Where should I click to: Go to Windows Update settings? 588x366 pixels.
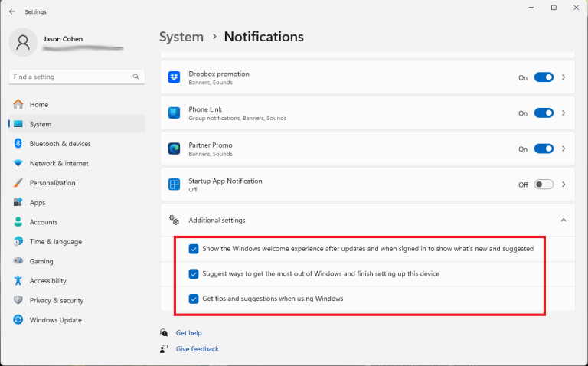[55, 320]
